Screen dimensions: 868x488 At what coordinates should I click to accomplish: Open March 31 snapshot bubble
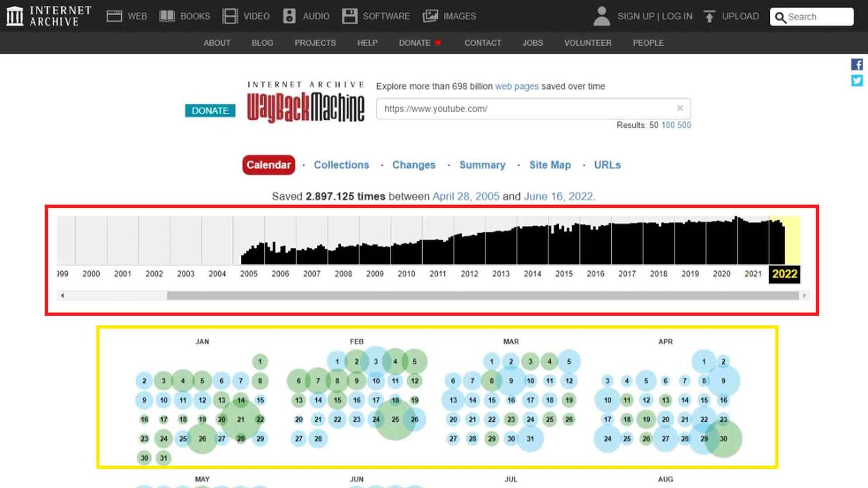(530, 439)
